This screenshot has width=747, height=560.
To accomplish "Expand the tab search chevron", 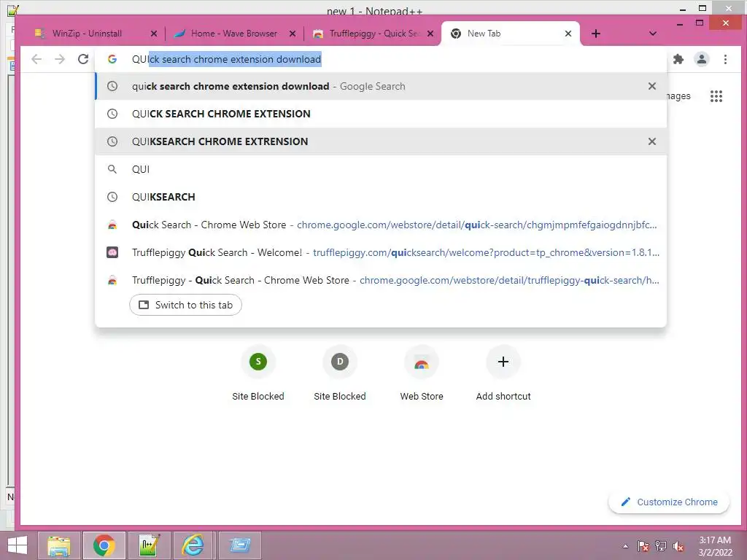I will (653, 34).
